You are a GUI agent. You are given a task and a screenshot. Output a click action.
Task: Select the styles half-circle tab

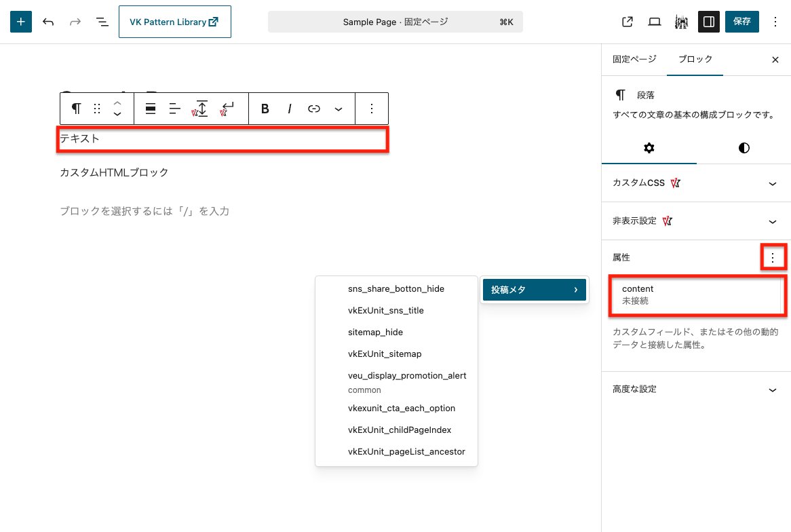pos(744,148)
